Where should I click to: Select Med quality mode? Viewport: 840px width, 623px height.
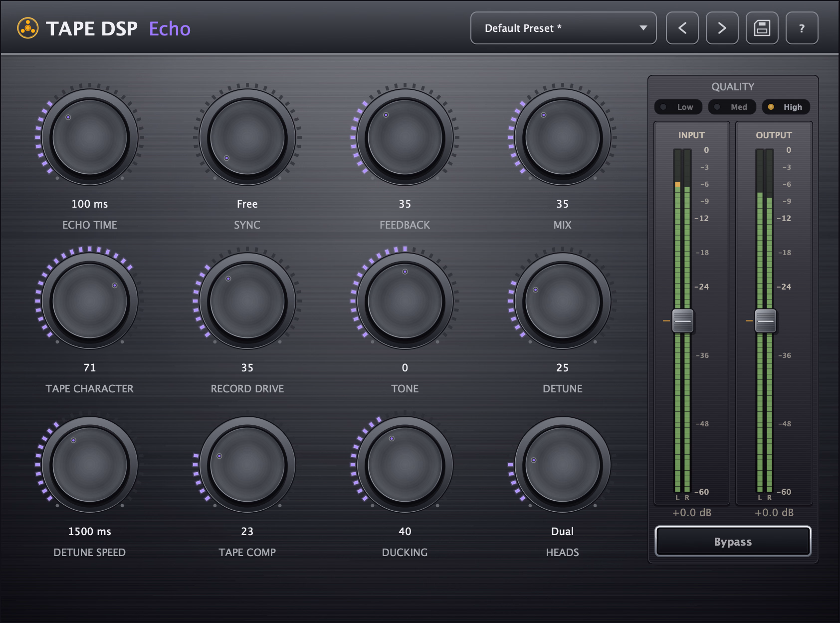pyautogui.click(x=732, y=107)
